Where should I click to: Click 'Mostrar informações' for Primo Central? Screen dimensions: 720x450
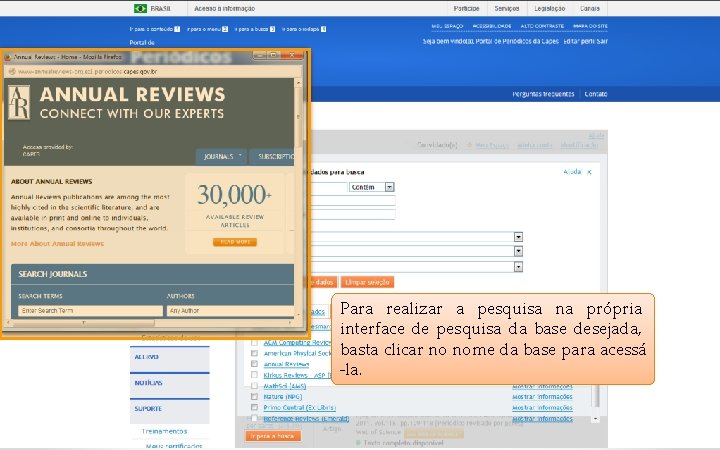tap(542, 407)
